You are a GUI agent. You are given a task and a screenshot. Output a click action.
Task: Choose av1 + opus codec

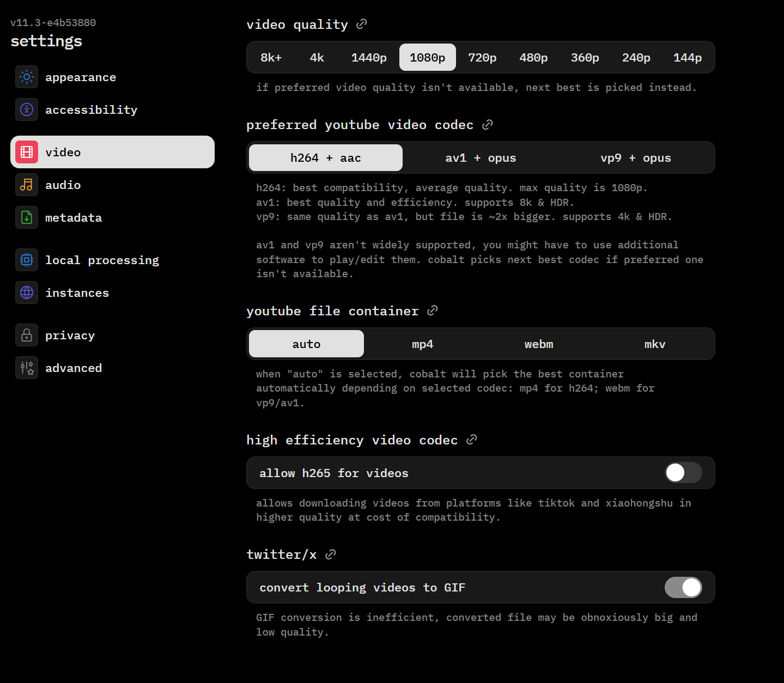(480, 158)
